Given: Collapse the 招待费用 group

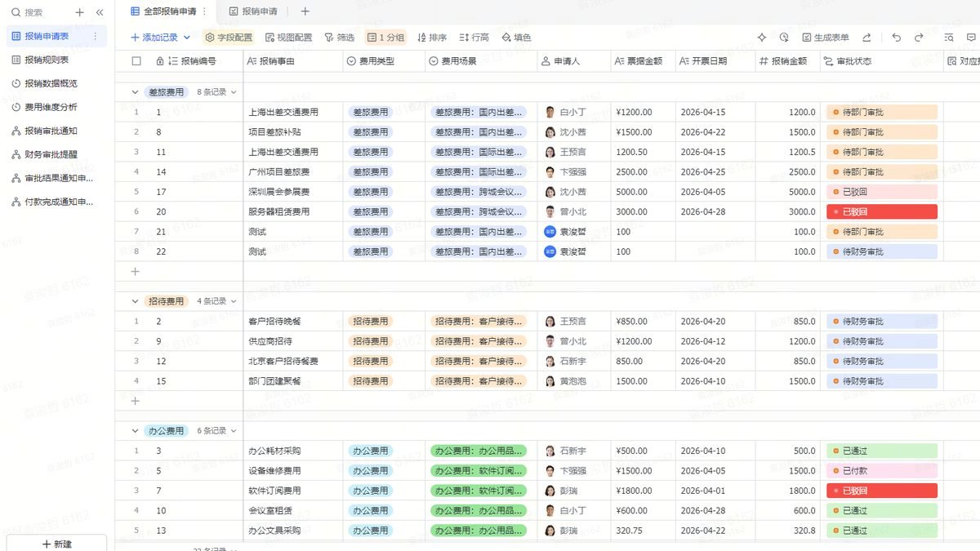Looking at the screenshot, I should tap(136, 301).
